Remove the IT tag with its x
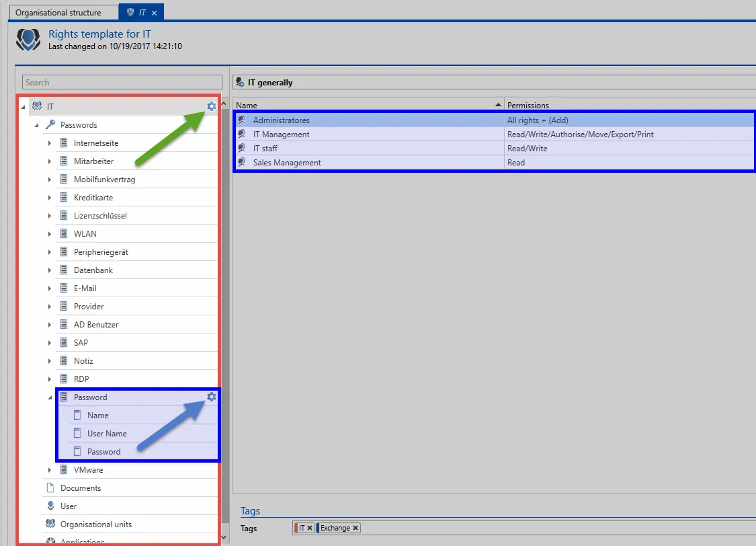756x546 pixels. coord(310,529)
